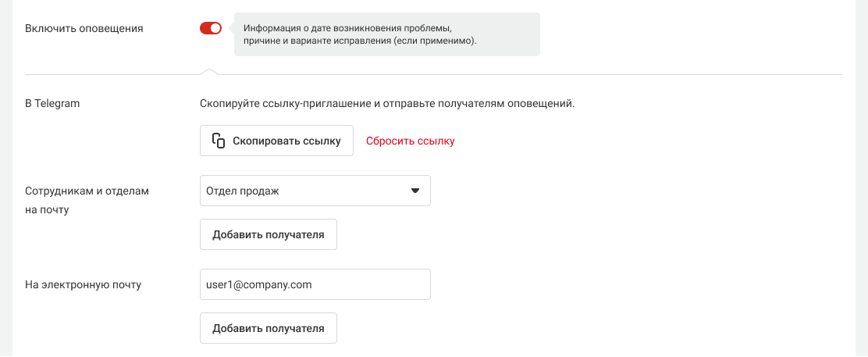Click the На электронную почту label
This screenshot has height=357, width=868.
click(84, 285)
